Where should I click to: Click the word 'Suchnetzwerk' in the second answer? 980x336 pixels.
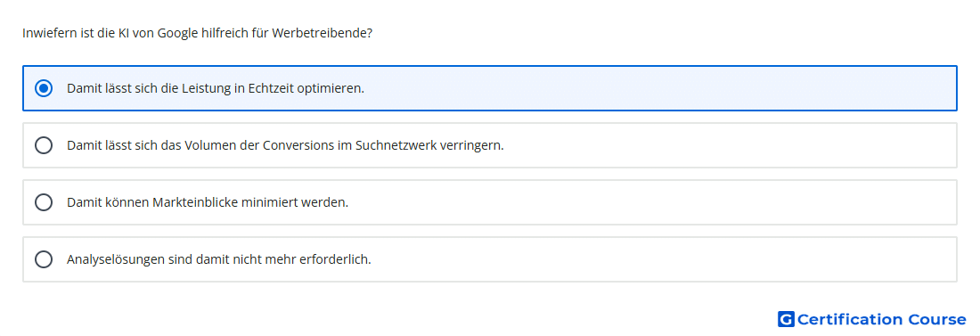[x=396, y=145]
